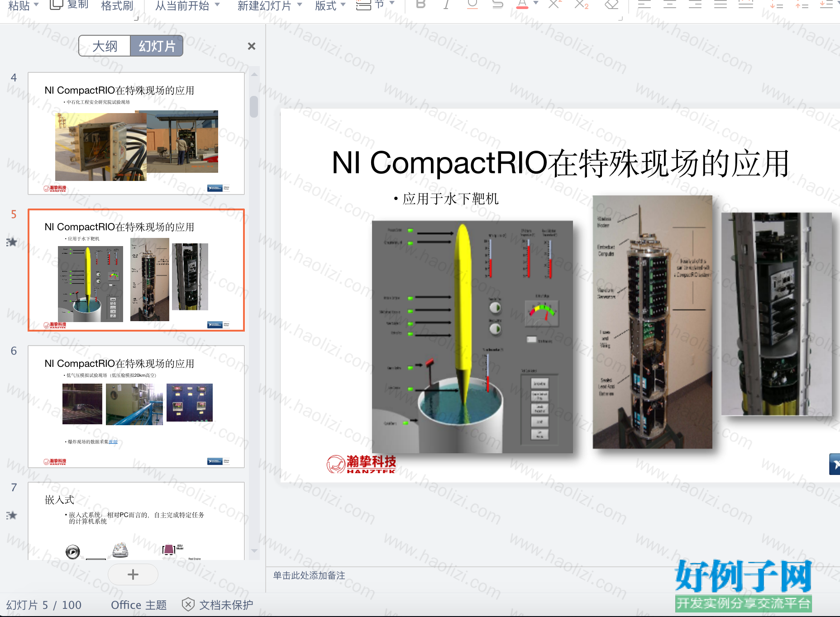Click the orange up-arrow spacing icon

802,5
